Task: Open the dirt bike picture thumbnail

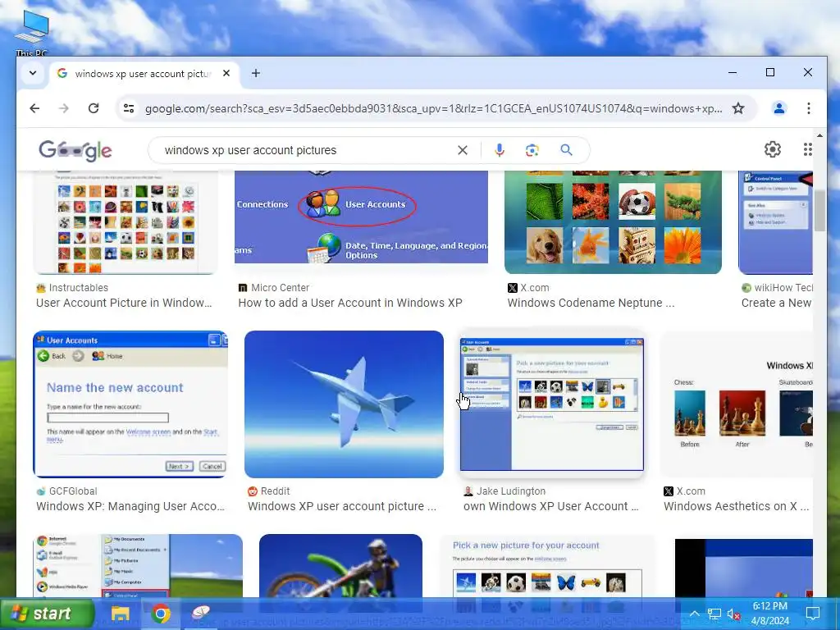Action: (340, 566)
